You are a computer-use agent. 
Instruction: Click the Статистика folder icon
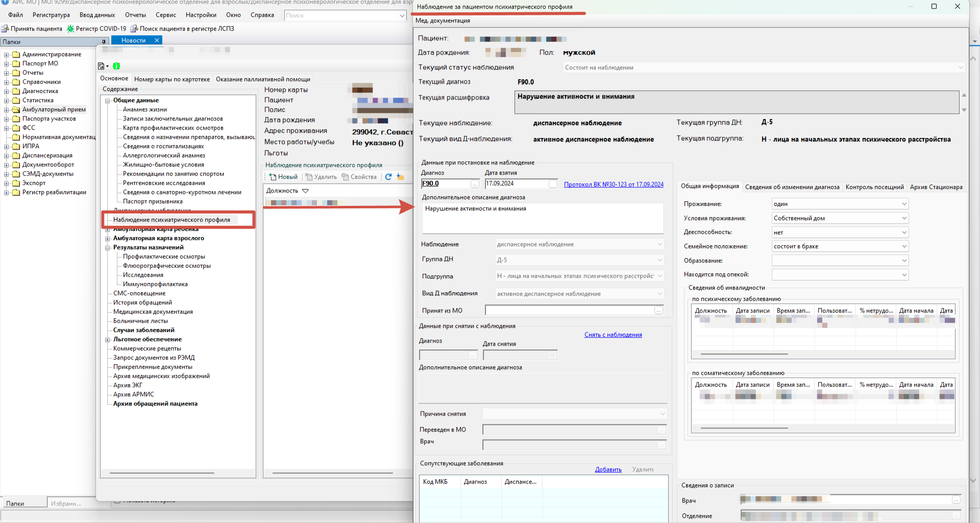pyautogui.click(x=16, y=100)
